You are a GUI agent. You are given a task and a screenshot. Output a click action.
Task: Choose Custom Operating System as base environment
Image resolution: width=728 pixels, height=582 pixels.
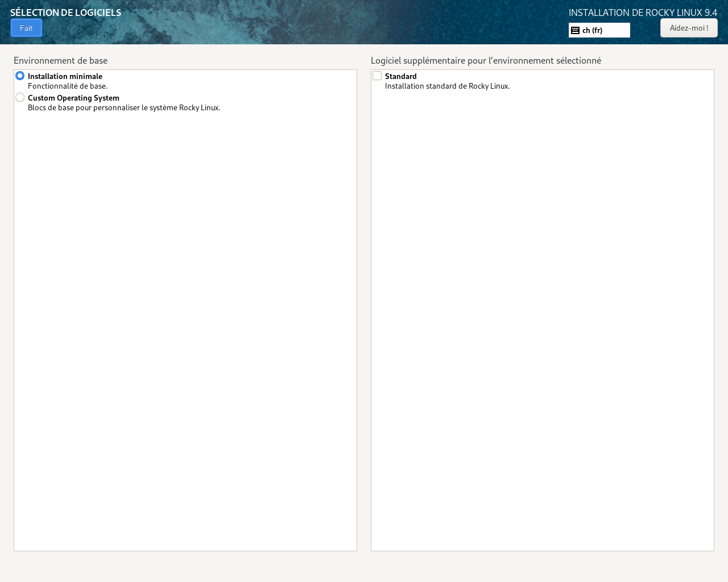(19, 97)
